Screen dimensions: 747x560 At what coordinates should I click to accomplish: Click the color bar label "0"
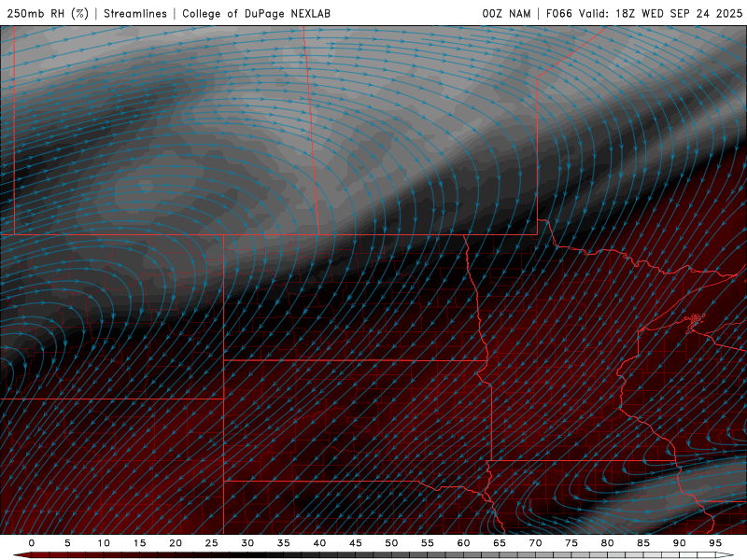pos(32,543)
